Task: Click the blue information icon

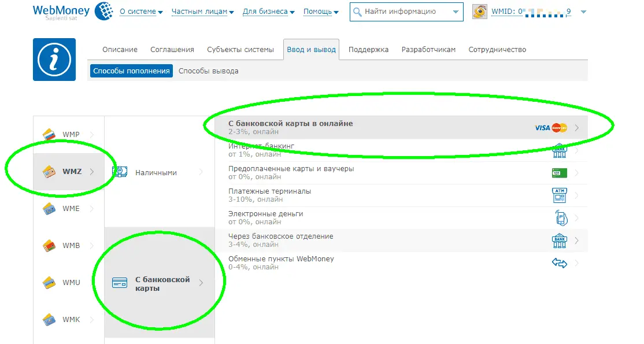Action: point(54,60)
